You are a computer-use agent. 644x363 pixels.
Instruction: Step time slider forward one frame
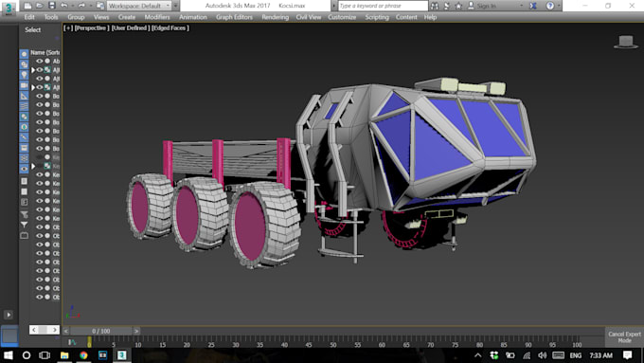[x=136, y=331]
